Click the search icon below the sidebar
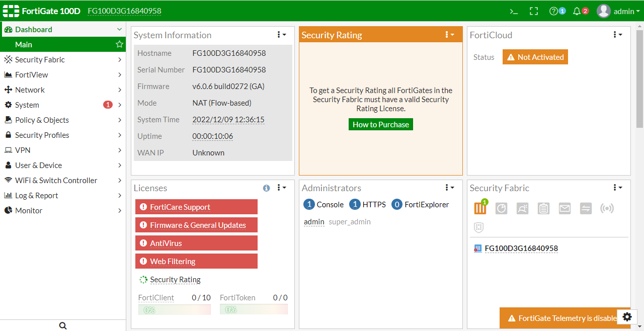The width and height of the screenshot is (644, 331). (x=63, y=325)
